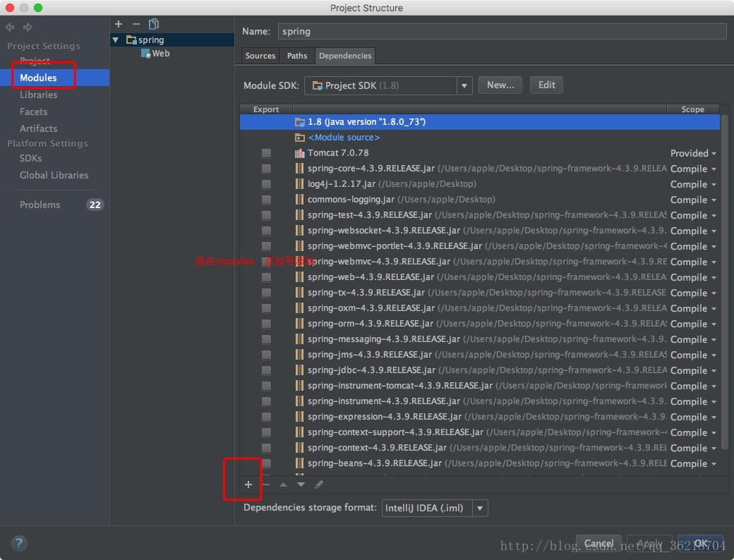Remove the selected module with minus icon
Image resolution: width=734 pixels, height=560 pixels.
pos(136,24)
